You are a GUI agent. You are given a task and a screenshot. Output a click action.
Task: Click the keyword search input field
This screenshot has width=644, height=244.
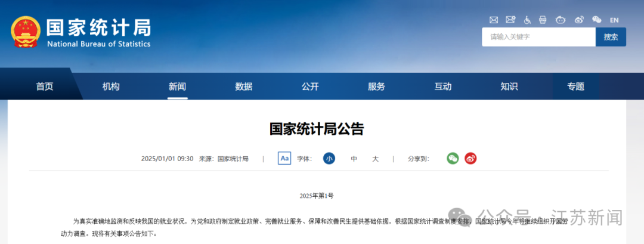(538, 37)
